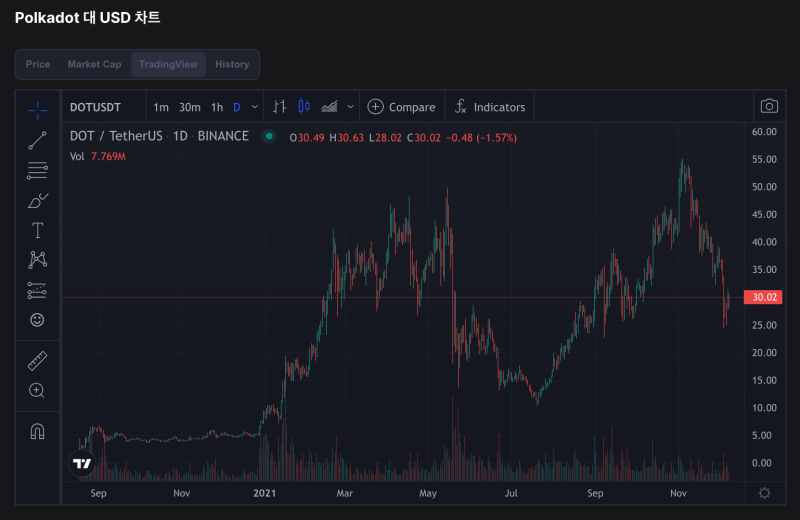The width and height of the screenshot is (800, 520).
Task: Toggle magnet mode snapping
Action: [x=37, y=432]
